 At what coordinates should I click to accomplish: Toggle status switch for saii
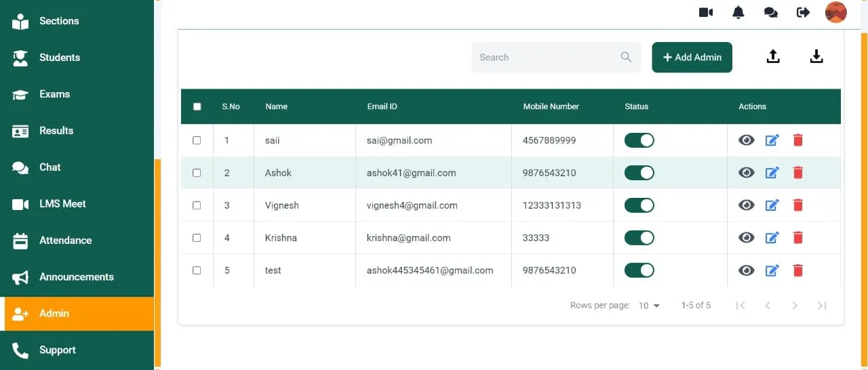[639, 140]
